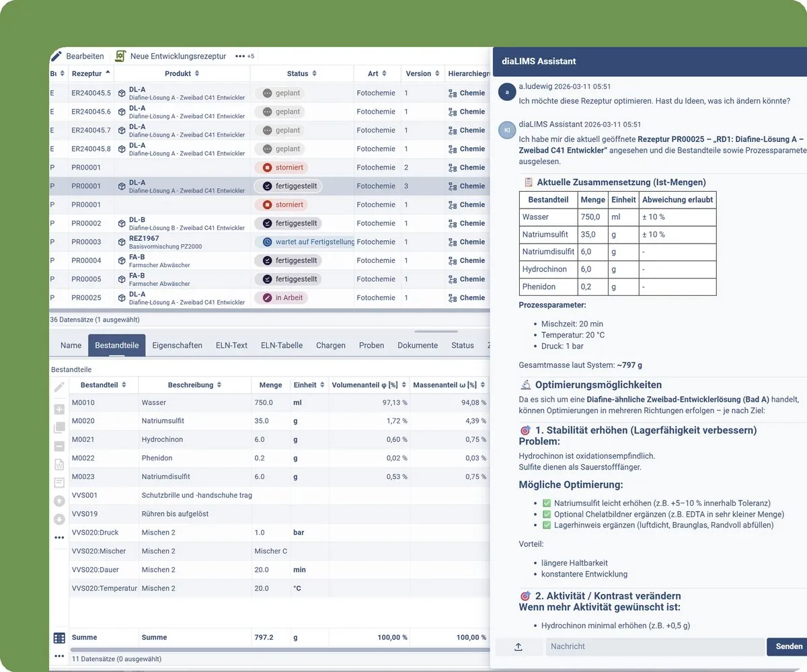Viewport: 807px width, 672px height.
Task: Open the ELN-Text tab
Action: click(231, 345)
